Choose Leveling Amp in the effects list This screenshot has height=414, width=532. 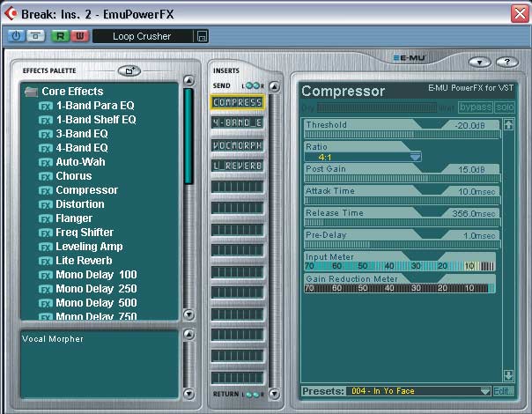point(89,247)
